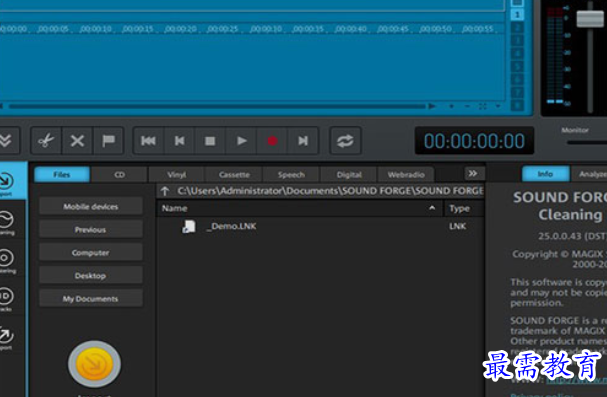This screenshot has width=607, height=397.
Task: Click the Previous folder button
Action: pyautogui.click(x=91, y=229)
